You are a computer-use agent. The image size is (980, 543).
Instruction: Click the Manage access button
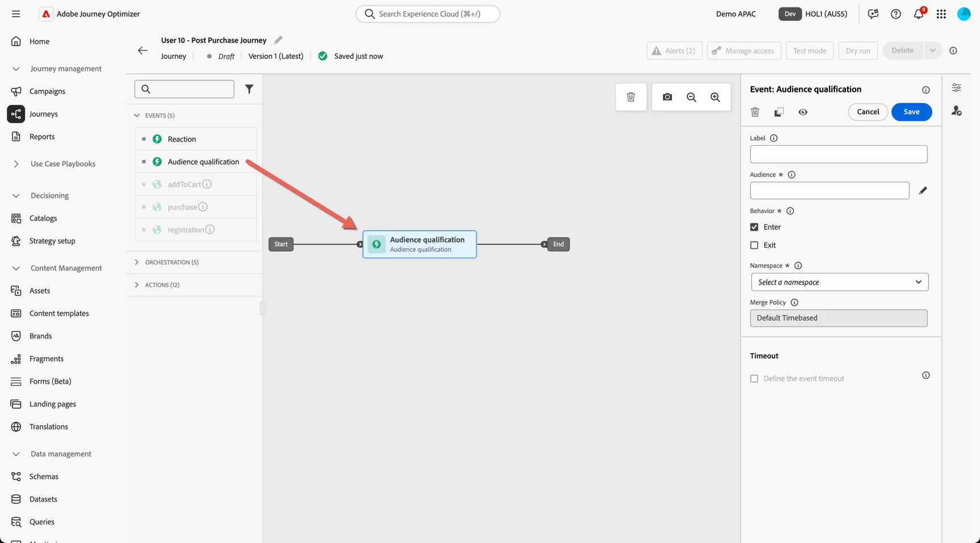[x=744, y=50]
